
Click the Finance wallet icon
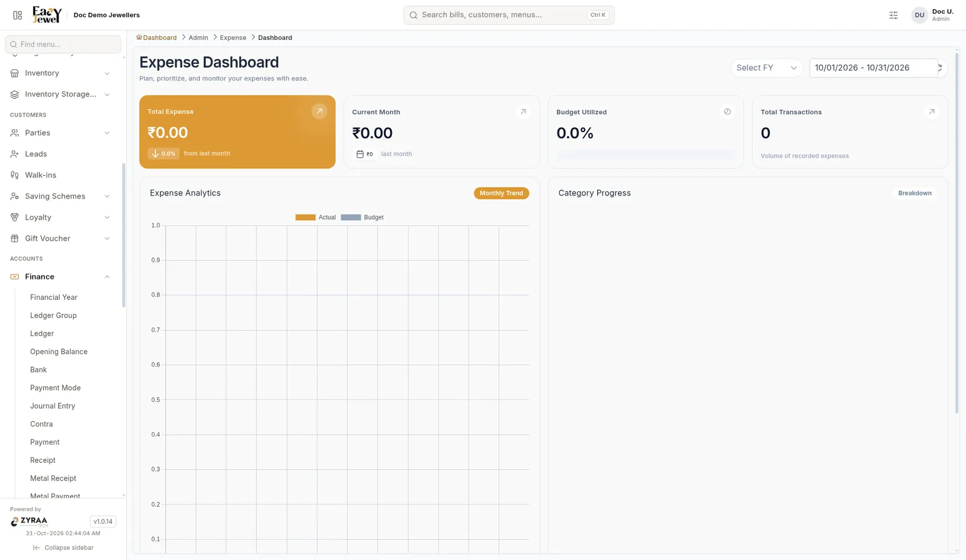pyautogui.click(x=14, y=276)
